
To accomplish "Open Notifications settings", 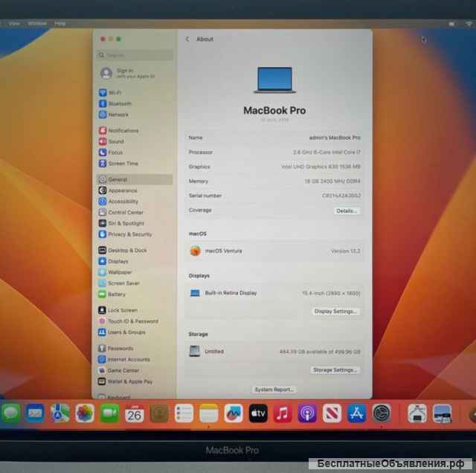I will tap(119, 131).
